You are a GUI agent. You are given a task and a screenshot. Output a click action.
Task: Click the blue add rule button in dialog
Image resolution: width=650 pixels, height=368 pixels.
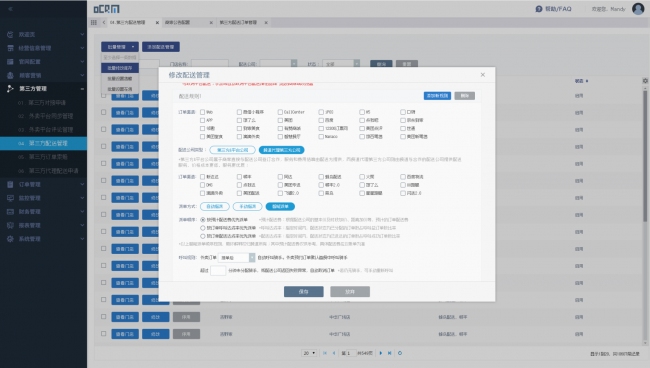click(x=437, y=96)
